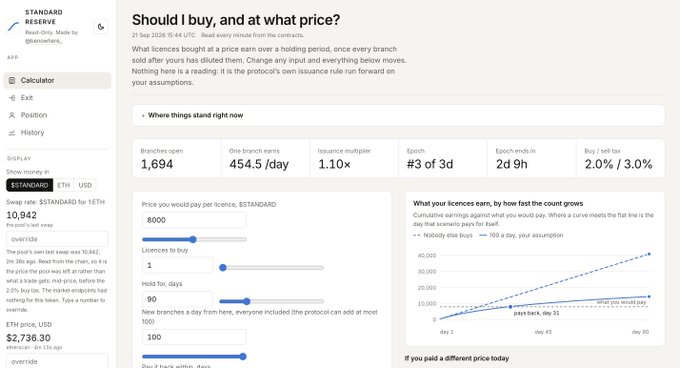Click the If you paid a different price heading
Image resolution: width=680 pixels, height=368 pixels.
[457, 358]
